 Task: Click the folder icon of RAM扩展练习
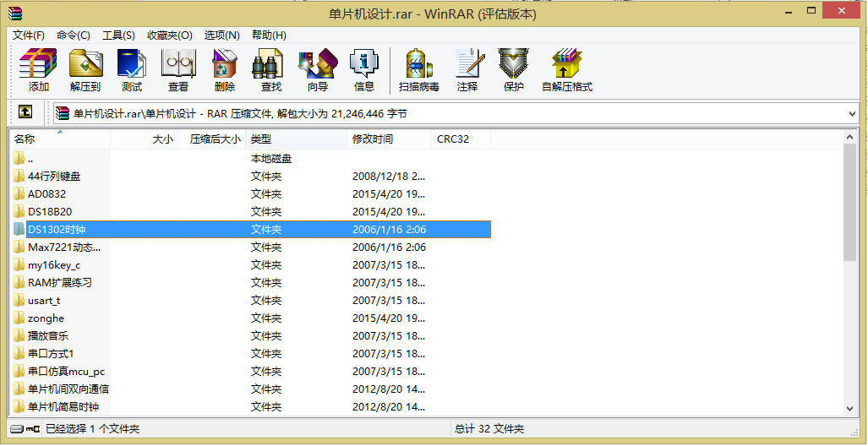19,282
